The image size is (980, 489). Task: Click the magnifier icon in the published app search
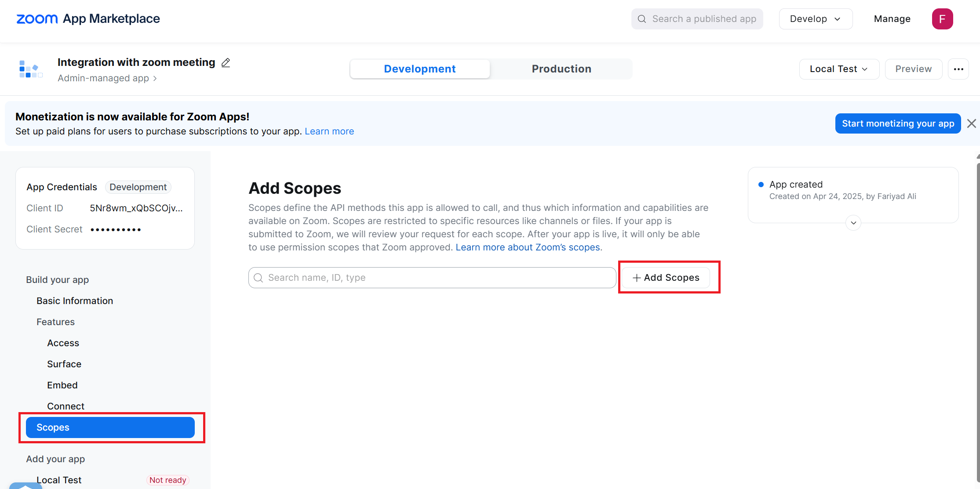point(642,19)
